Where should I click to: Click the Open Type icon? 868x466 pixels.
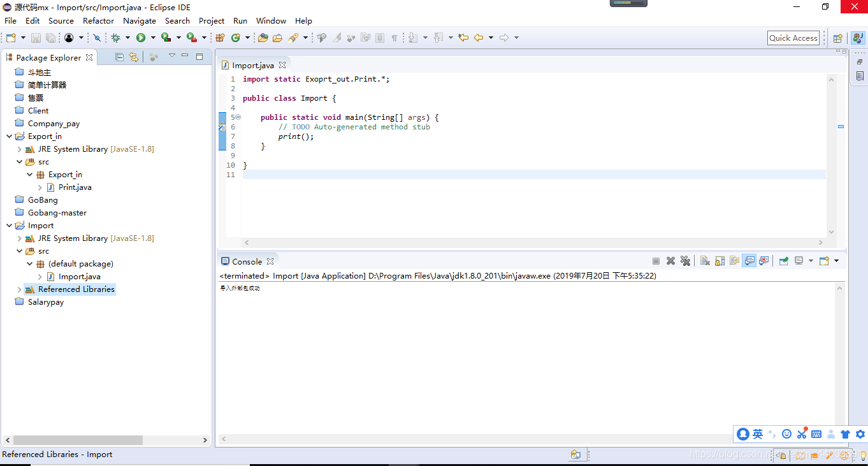263,38
